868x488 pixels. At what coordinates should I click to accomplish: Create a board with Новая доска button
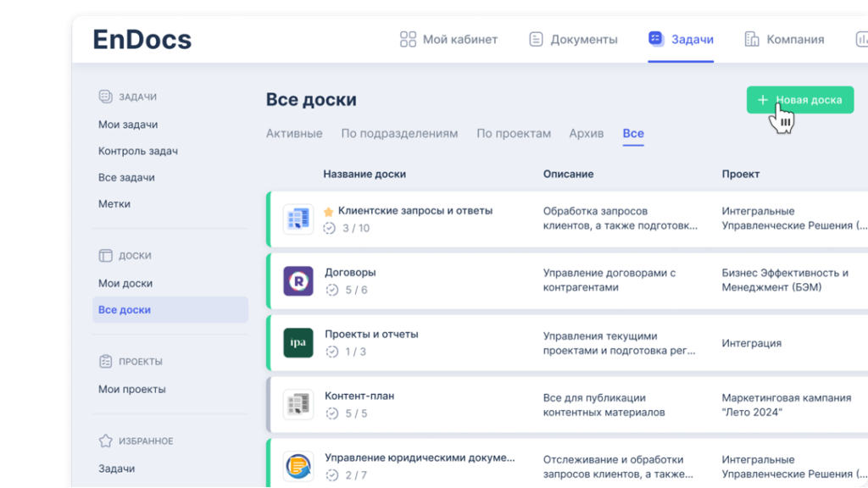[x=799, y=100]
